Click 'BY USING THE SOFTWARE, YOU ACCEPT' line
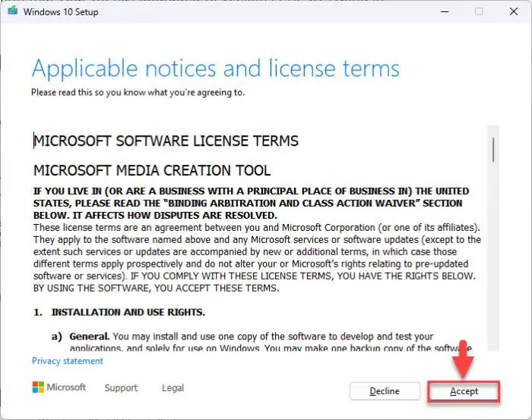The width and height of the screenshot is (532, 420). point(156,288)
